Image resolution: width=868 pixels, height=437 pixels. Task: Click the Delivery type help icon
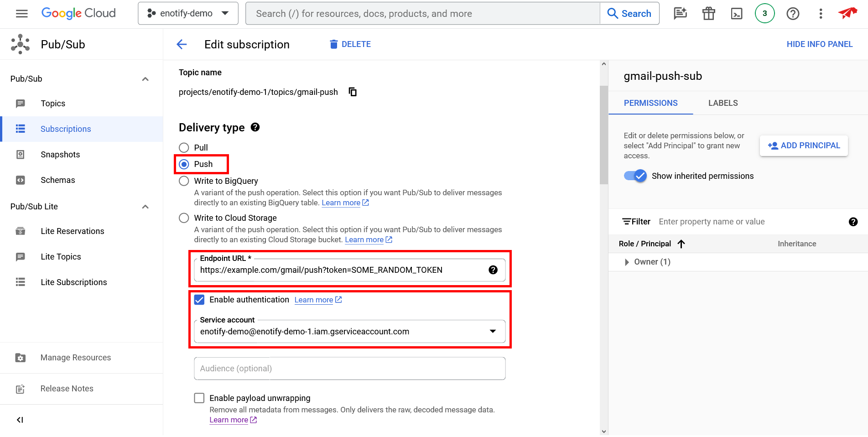click(x=255, y=127)
